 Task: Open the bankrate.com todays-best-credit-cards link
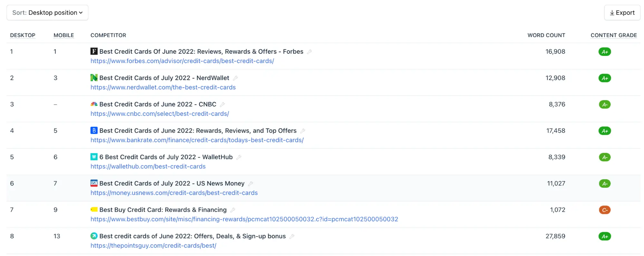tap(197, 140)
